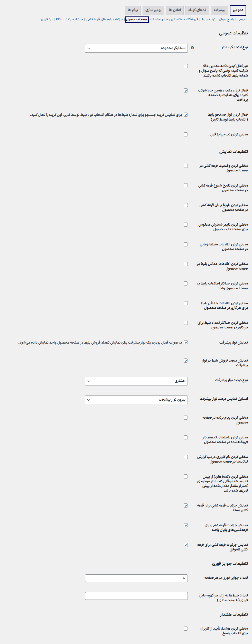Disable نمایش درصد فروش بلیط checkbox
Image resolution: width=252 pixels, height=644 pixels.
[186, 361]
